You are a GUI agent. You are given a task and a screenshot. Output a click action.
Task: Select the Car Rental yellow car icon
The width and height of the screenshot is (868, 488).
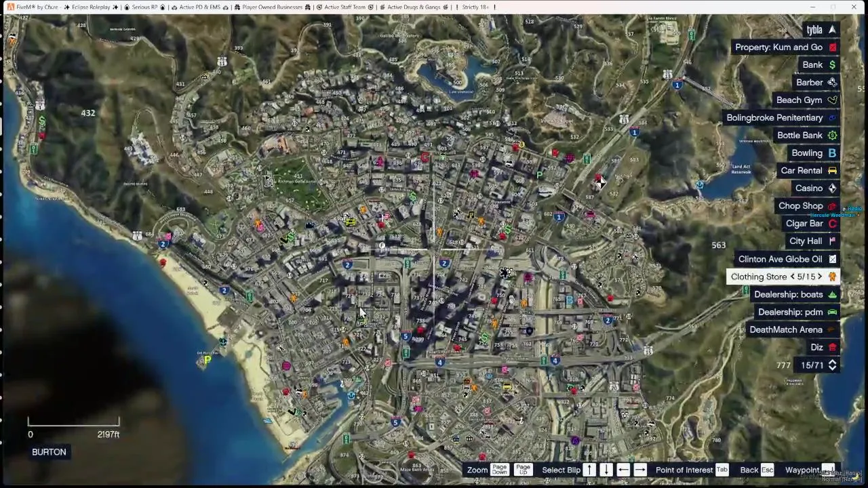[x=832, y=171]
